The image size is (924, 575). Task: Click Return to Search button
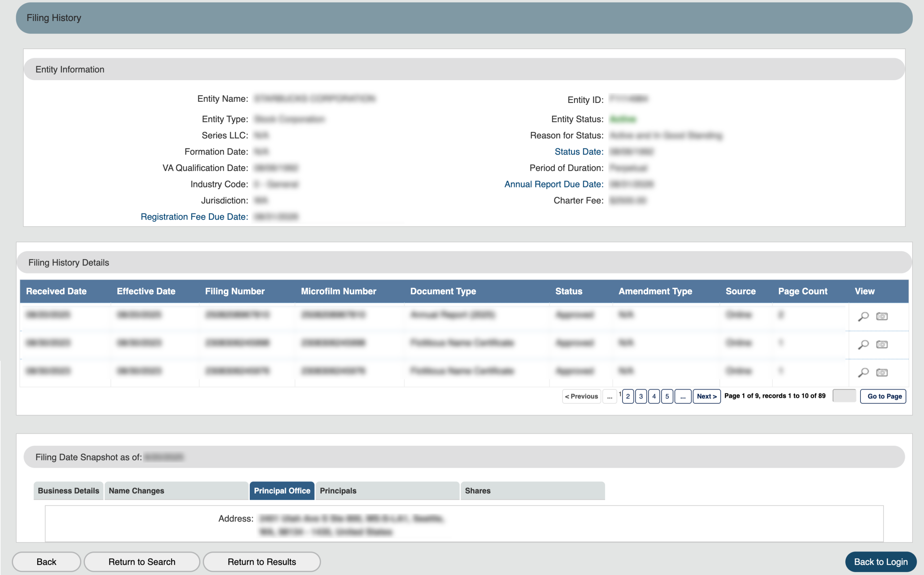142,562
